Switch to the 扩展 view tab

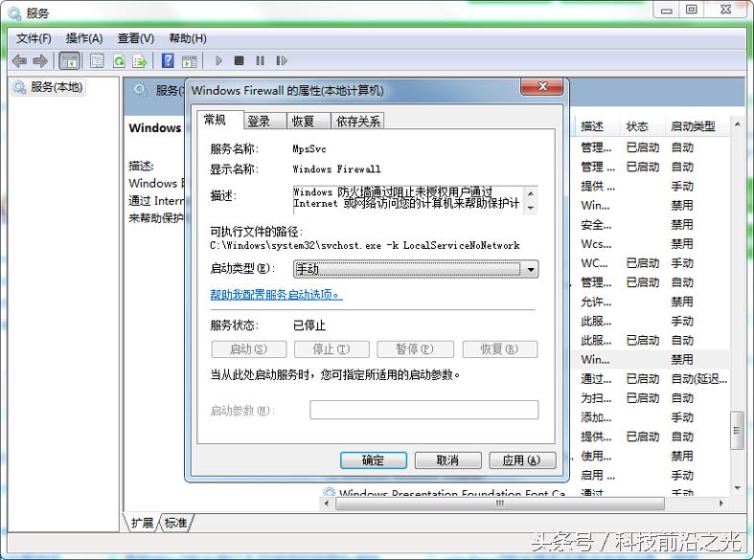tap(142, 523)
